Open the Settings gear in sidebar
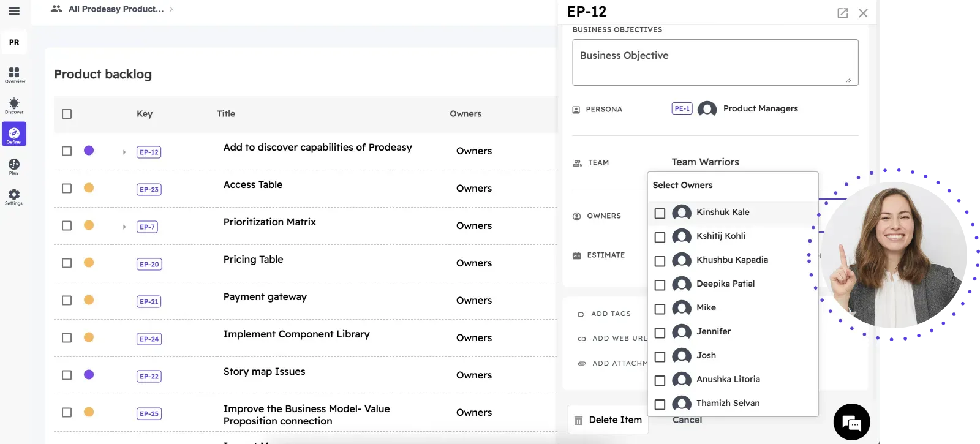 tap(14, 197)
